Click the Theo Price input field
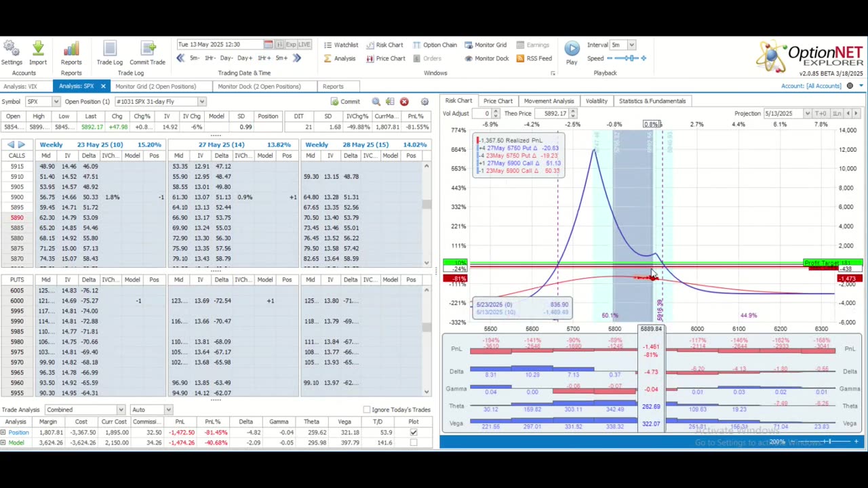The image size is (868, 488). tap(552, 113)
